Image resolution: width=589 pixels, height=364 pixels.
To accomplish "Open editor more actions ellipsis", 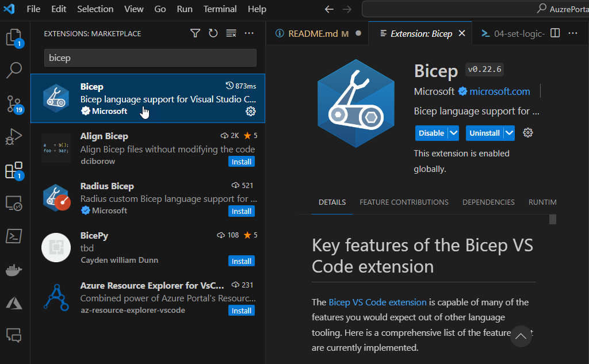I will click(x=573, y=33).
